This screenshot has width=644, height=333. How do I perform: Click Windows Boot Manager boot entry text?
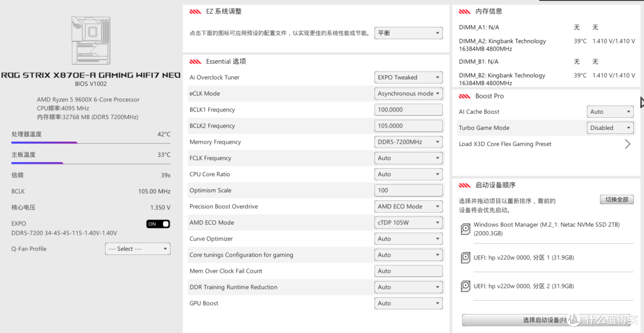point(547,229)
